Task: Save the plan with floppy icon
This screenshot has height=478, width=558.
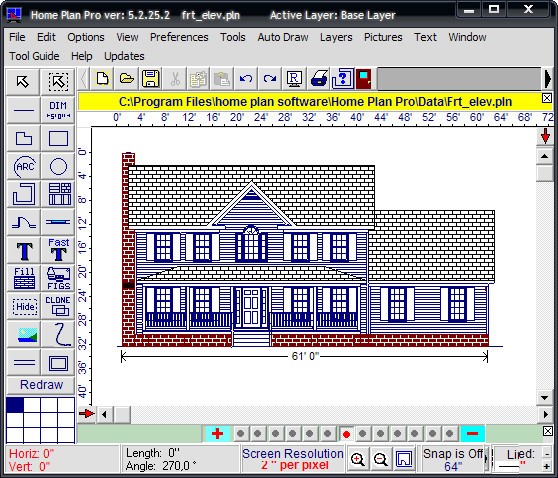Action: (x=151, y=79)
